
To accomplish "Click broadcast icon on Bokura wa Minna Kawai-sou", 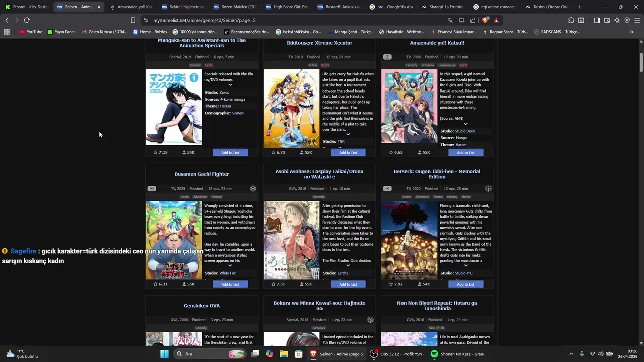I will (x=370, y=320).
